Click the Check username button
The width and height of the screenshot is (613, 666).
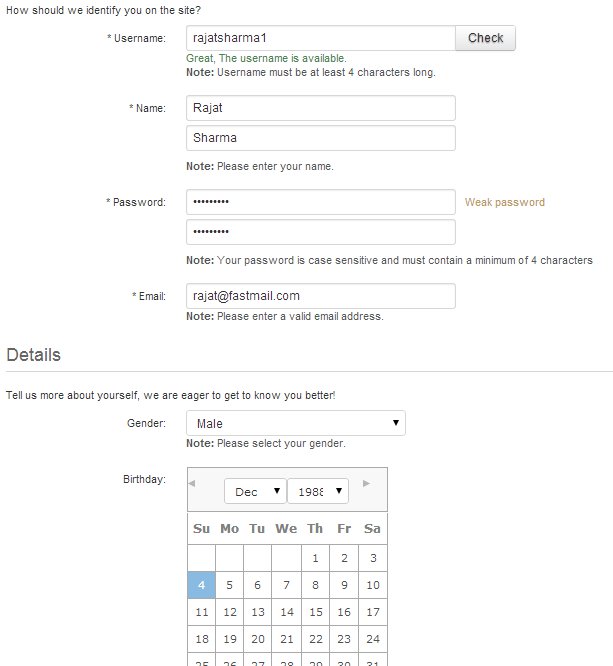485,38
